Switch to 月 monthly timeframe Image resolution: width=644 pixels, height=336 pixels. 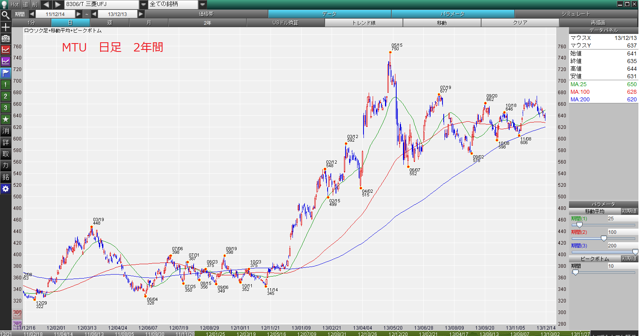(149, 23)
